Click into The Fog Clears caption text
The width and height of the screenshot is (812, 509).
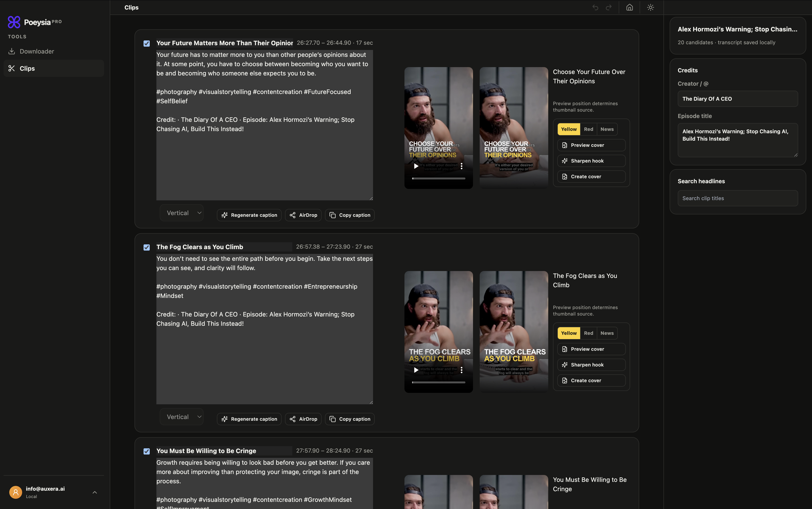coord(264,329)
